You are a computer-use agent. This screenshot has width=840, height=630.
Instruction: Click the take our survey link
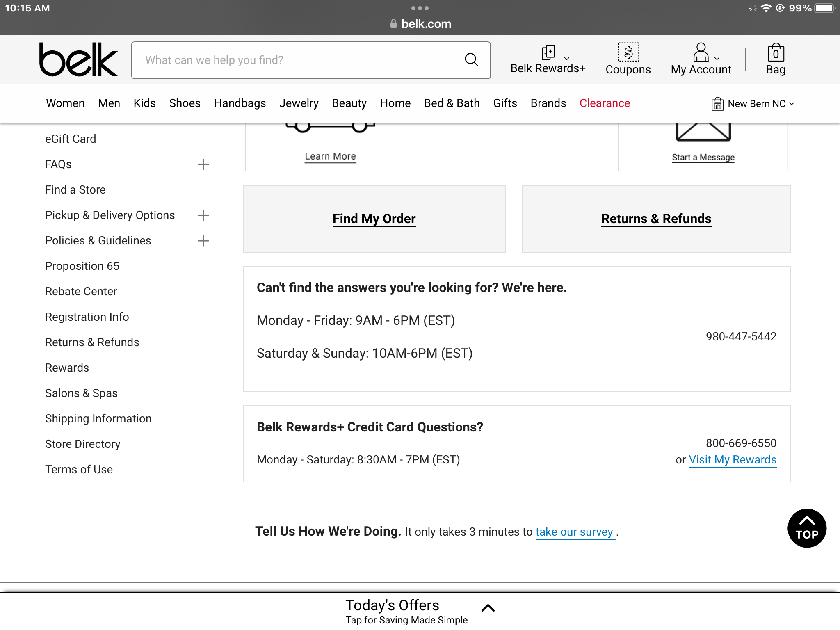click(x=574, y=532)
